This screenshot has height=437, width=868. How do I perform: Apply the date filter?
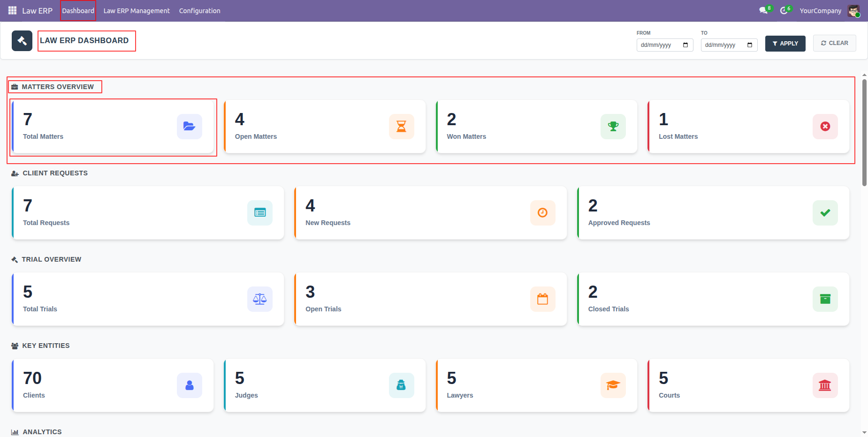coord(785,44)
